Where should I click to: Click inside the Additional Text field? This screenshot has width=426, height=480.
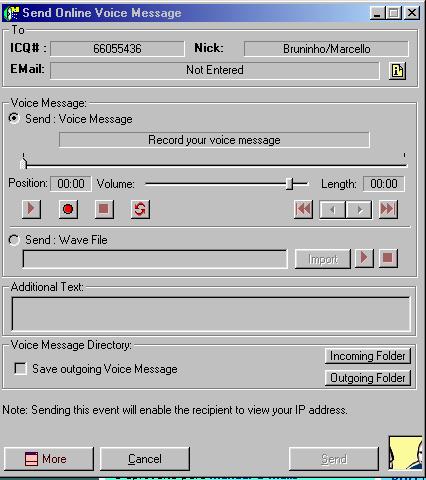211,314
